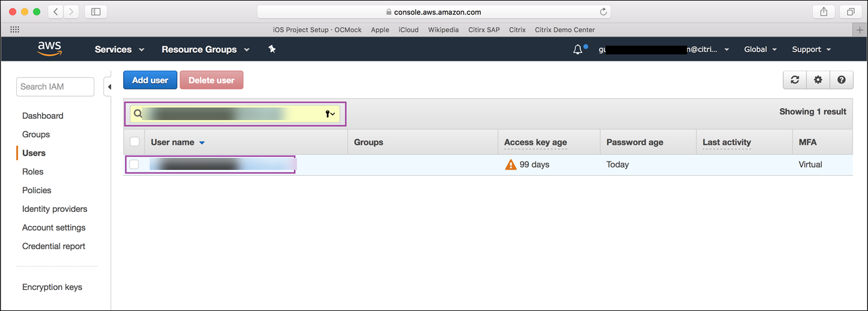
Task: Open the notifications bell
Action: click(x=578, y=50)
